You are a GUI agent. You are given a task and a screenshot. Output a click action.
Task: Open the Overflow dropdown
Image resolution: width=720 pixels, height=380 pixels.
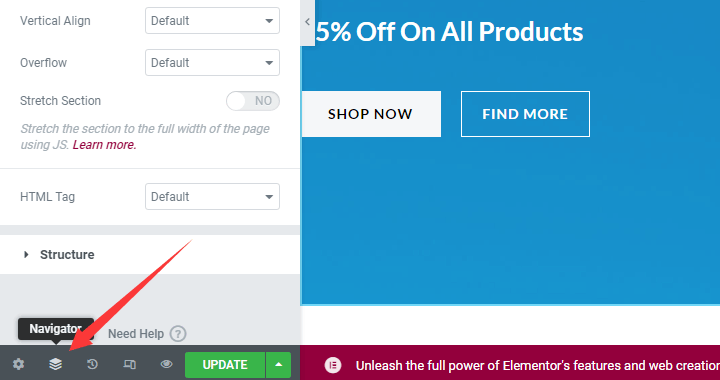click(x=212, y=63)
